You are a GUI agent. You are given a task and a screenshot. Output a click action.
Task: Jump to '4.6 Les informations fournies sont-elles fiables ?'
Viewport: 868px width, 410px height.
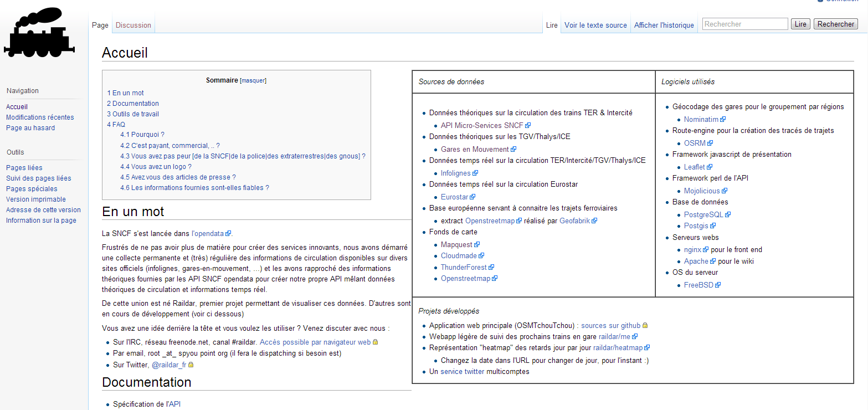point(194,188)
